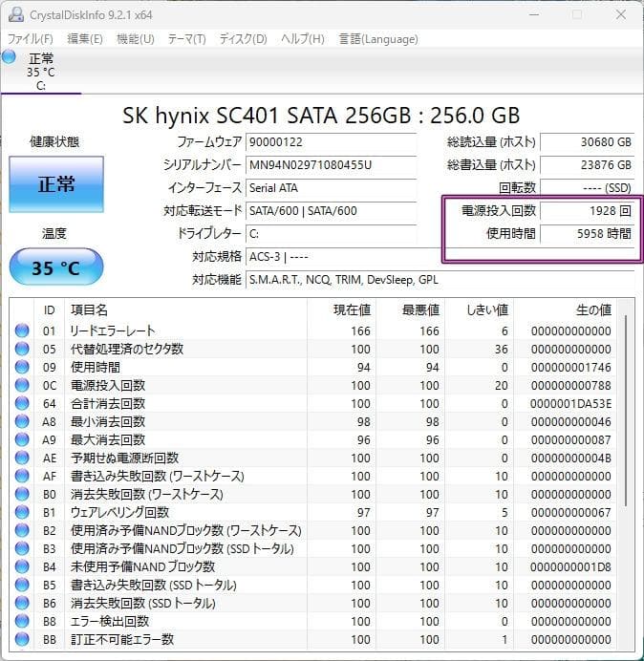Click the features field S.M.A.R.T., NCQ, TRIM

(x=440, y=280)
